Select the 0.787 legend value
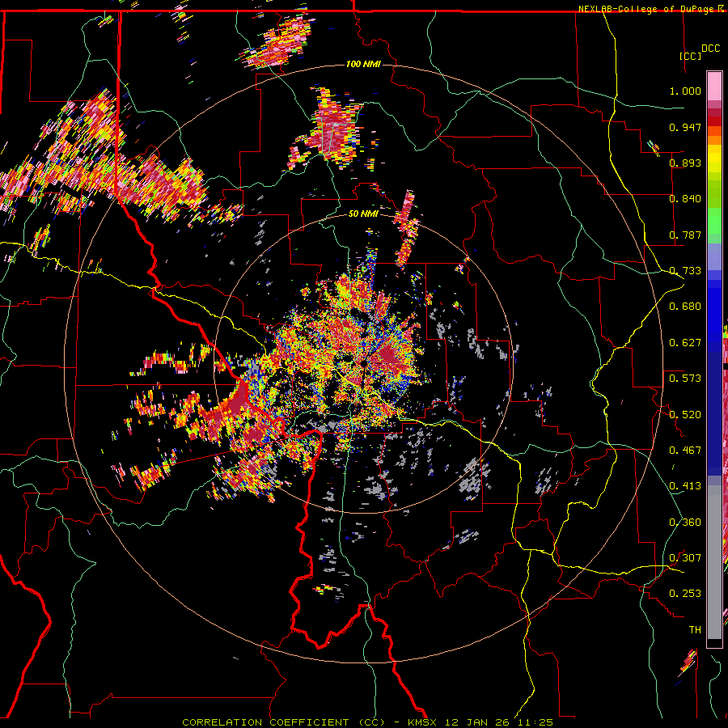Viewport: 728px width, 728px height. (x=685, y=235)
